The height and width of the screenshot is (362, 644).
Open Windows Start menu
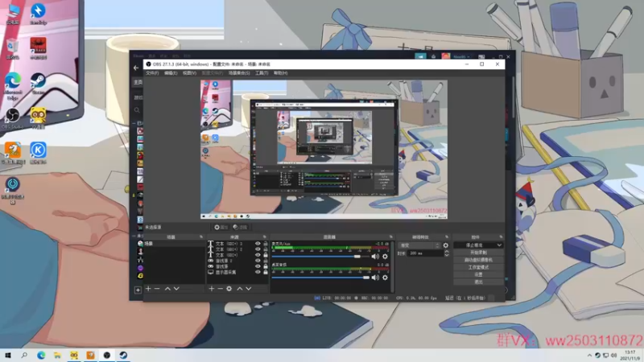[8, 355]
